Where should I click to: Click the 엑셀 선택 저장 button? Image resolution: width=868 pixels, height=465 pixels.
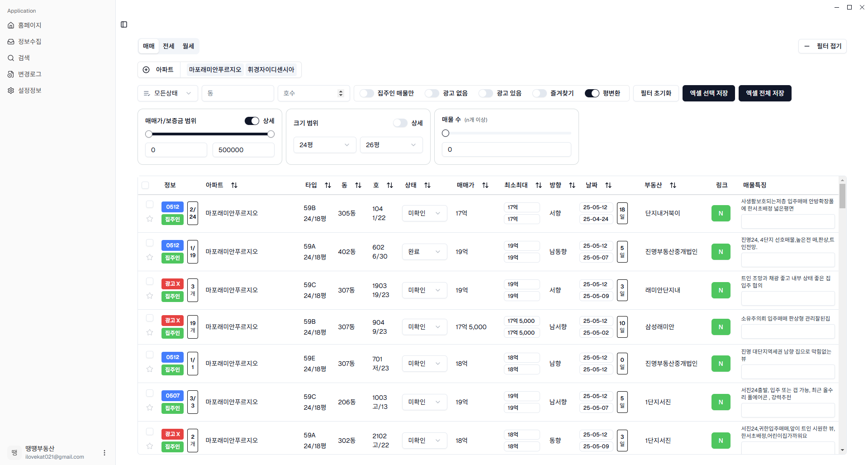point(709,93)
